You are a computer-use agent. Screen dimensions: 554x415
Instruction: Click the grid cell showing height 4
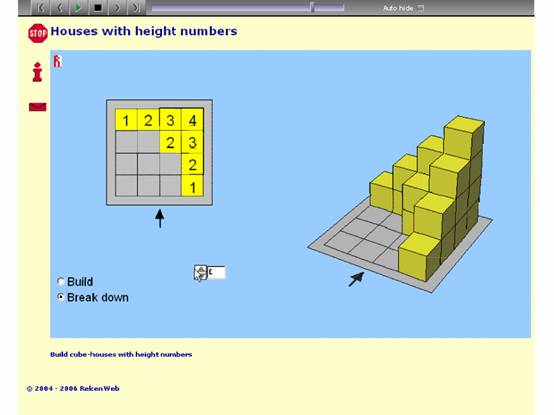tap(192, 120)
